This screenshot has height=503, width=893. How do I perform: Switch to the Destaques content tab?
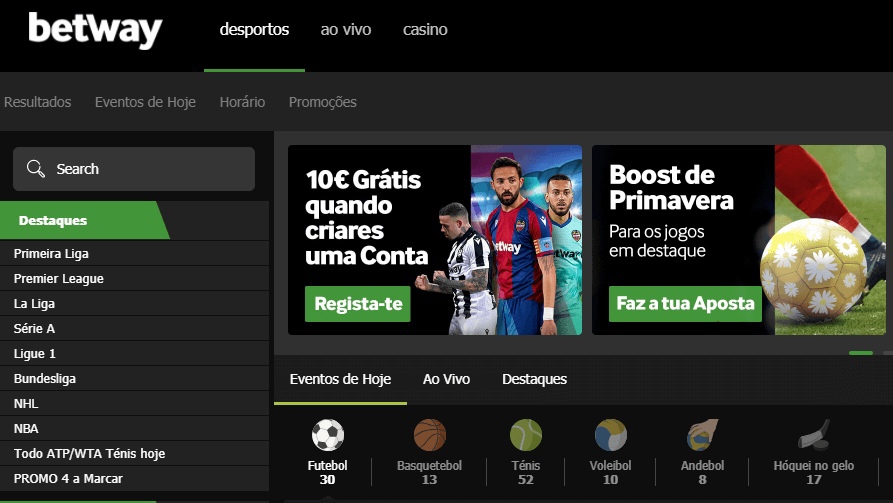pos(534,379)
